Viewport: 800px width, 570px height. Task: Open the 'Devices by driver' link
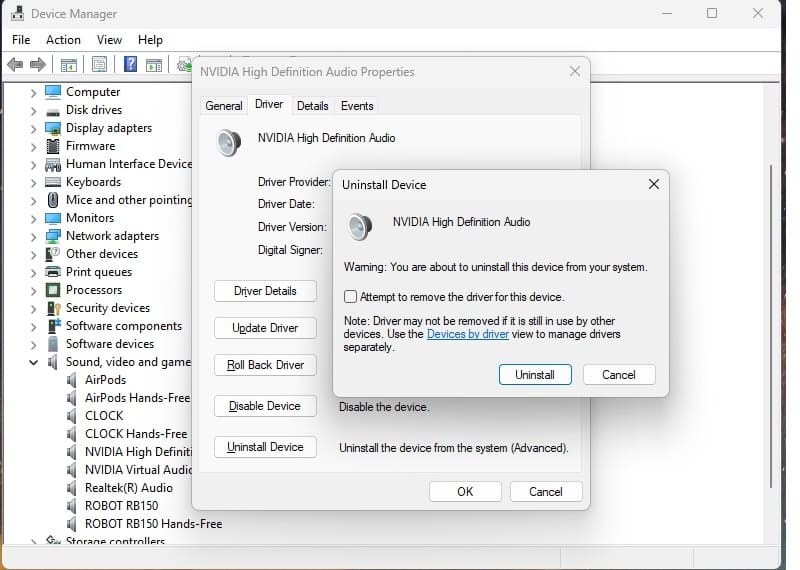(467, 334)
